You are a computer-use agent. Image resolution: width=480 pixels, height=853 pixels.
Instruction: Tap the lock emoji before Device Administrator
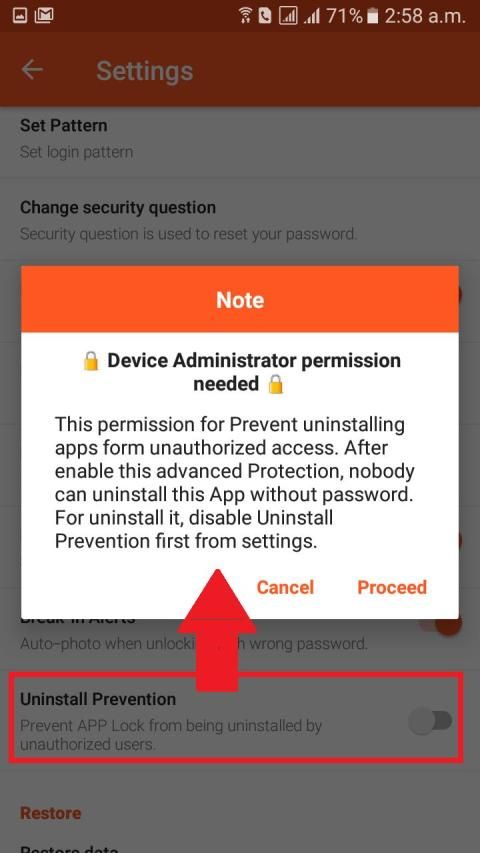pos(91,361)
